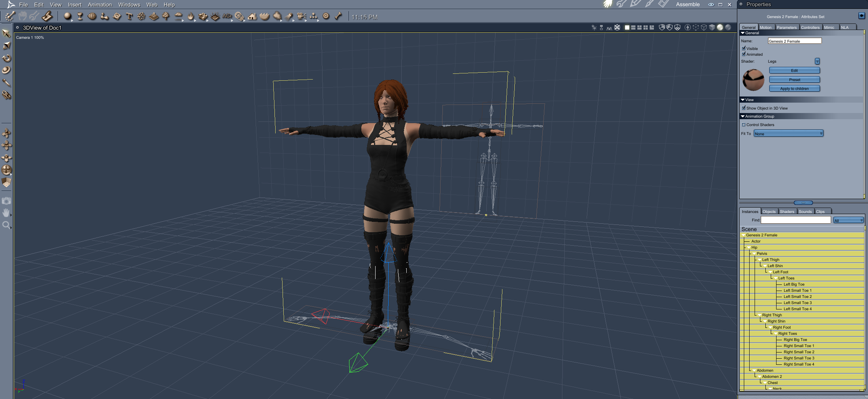Image resolution: width=868 pixels, height=399 pixels.
Task: Switch to four-pane view layout
Action: click(x=645, y=28)
